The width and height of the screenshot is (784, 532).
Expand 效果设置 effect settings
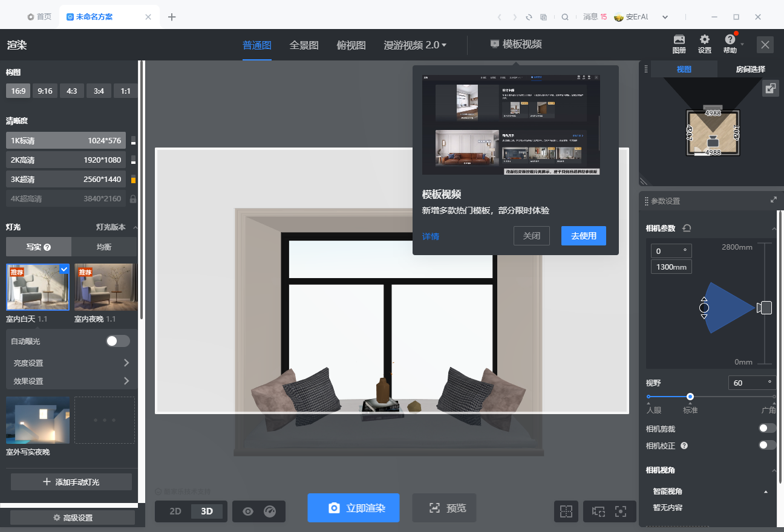[71, 381]
